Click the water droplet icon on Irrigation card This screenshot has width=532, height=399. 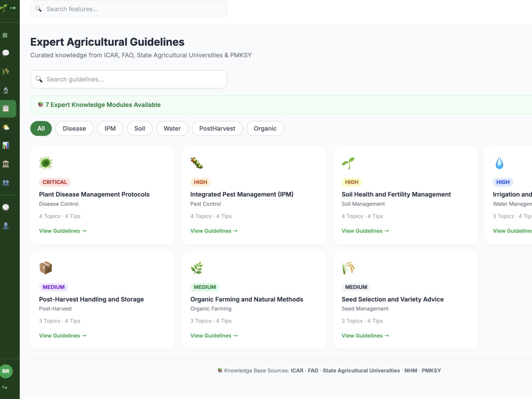[x=499, y=163]
